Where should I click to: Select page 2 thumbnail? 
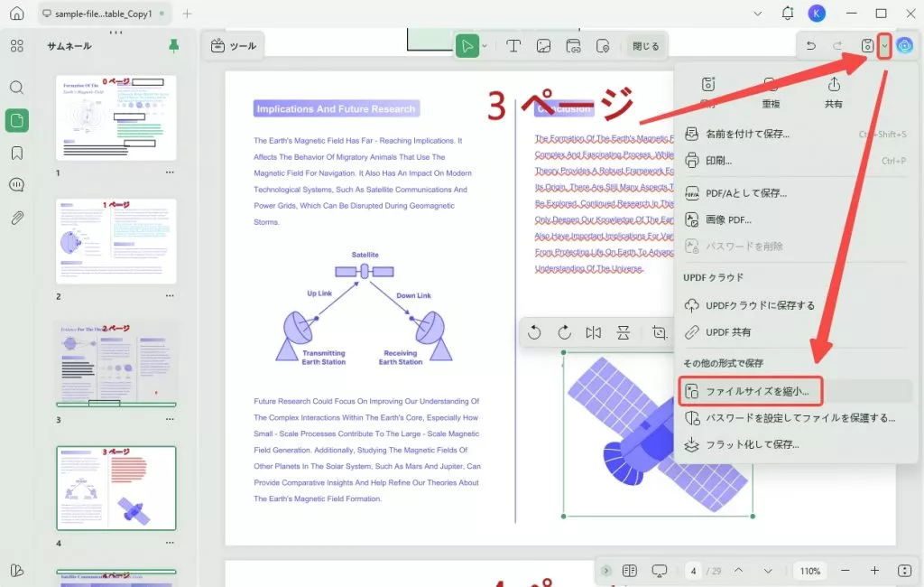[116, 241]
